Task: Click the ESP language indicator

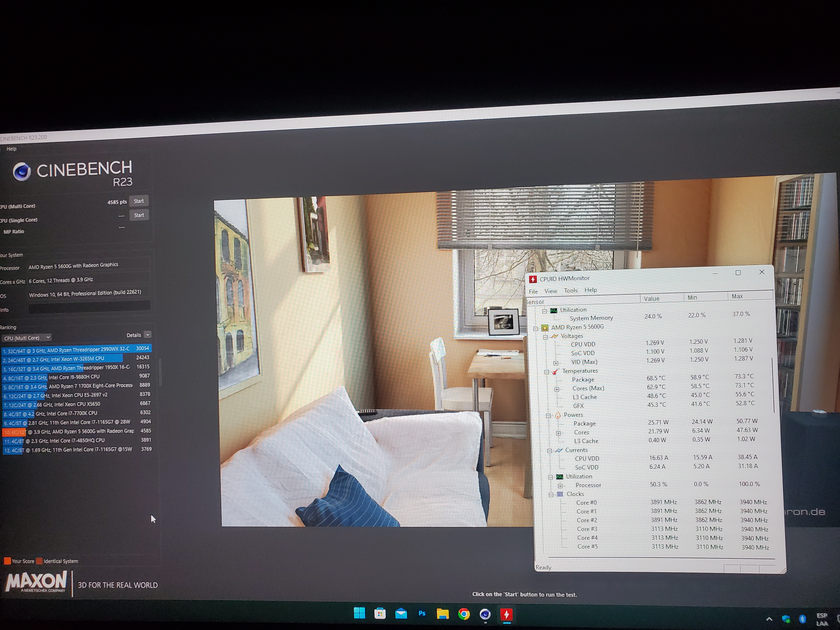Action: (x=822, y=619)
